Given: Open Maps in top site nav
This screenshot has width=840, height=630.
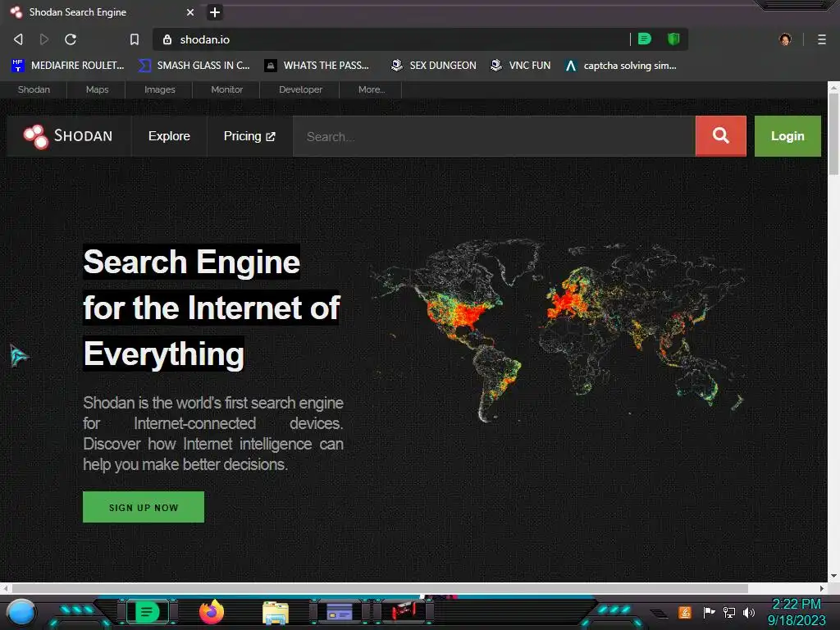Looking at the screenshot, I should pyautogui.click(x=97, y=89).
